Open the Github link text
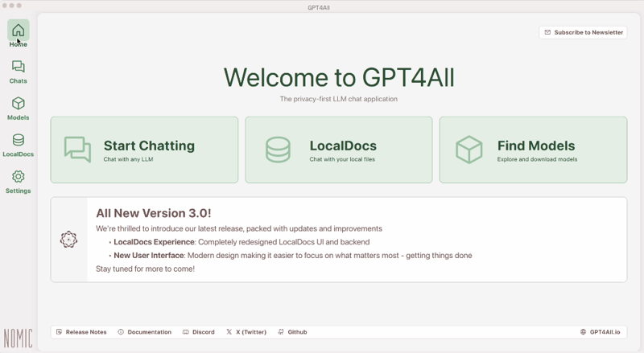This screenshot has height=353, width=644. tap(297, 332)
